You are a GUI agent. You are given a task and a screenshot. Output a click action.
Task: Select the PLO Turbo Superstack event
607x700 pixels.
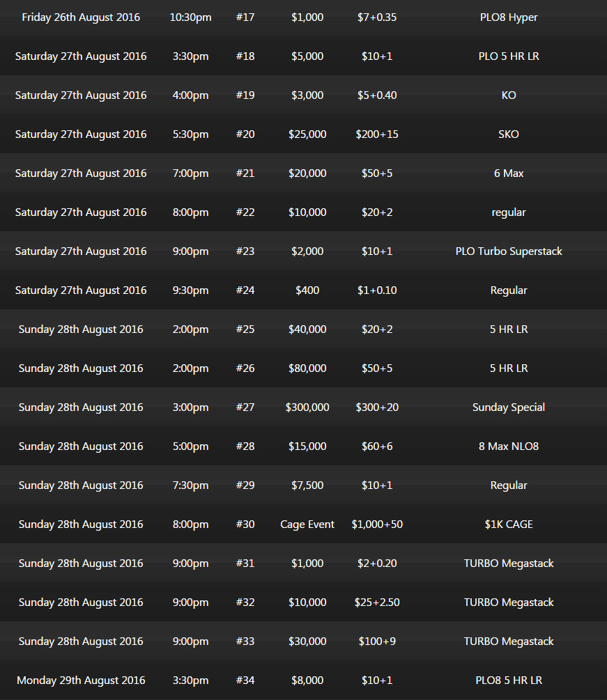coord(509,251)
